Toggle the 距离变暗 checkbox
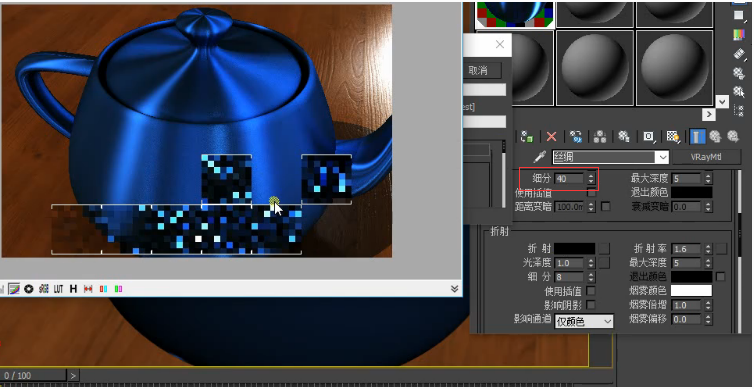 point(606,207)
